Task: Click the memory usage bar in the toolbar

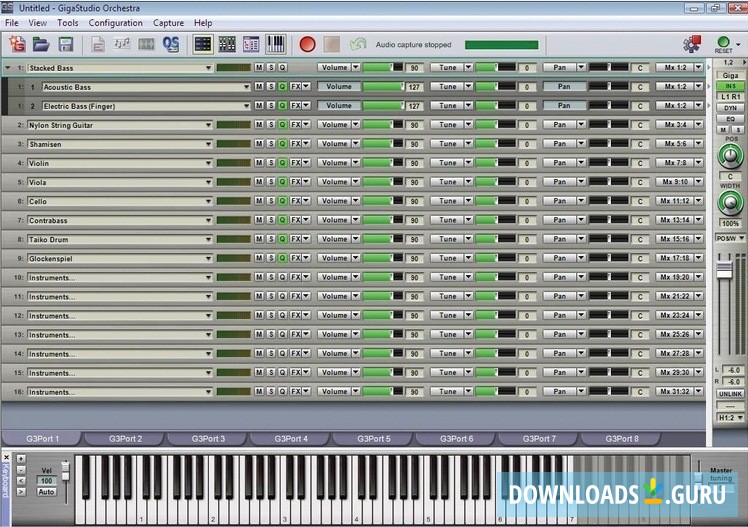Action: (x=501, y=45)
